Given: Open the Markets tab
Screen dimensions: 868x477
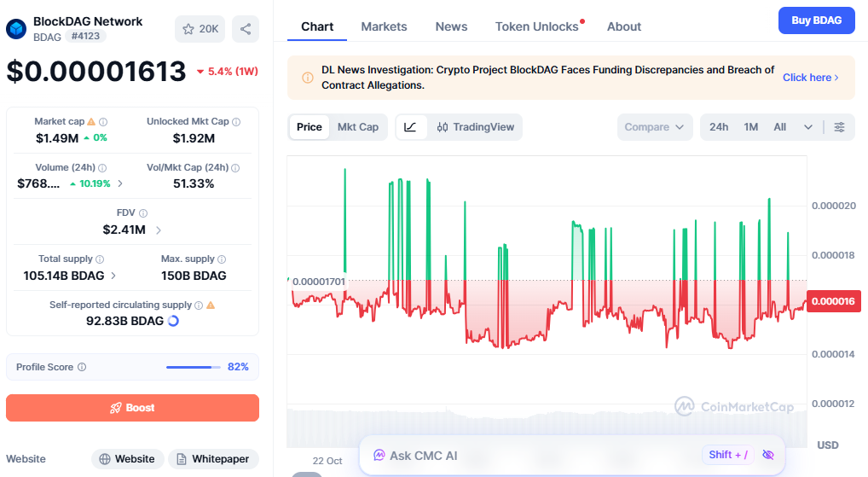Looking at the screenshot, I should pos(384,26).
